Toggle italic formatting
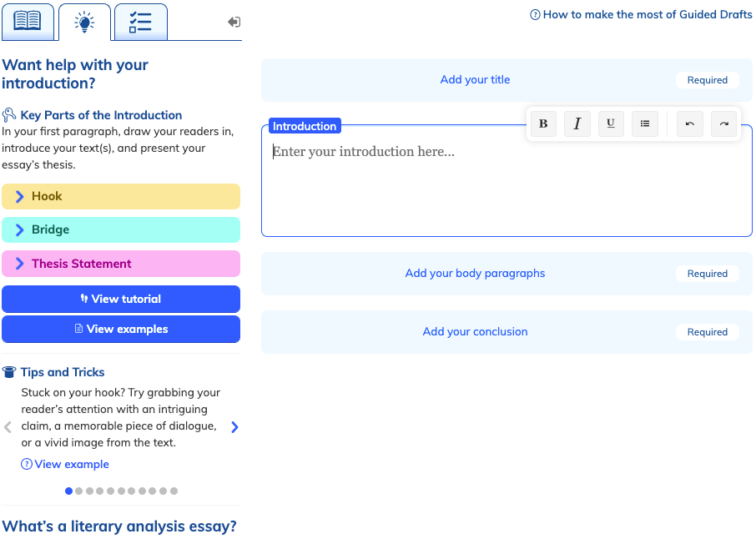 (x=577, y=123)
